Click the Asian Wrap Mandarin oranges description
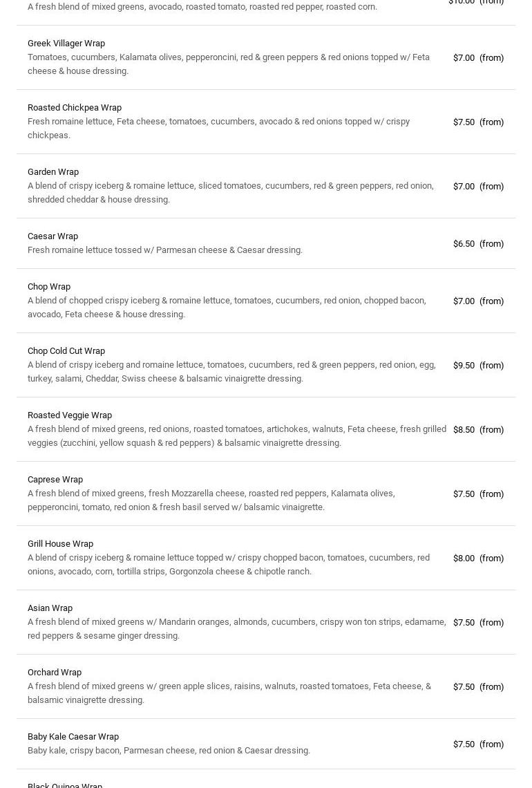The height and width of the screenshot is (788, 532). tap(236, 629)
